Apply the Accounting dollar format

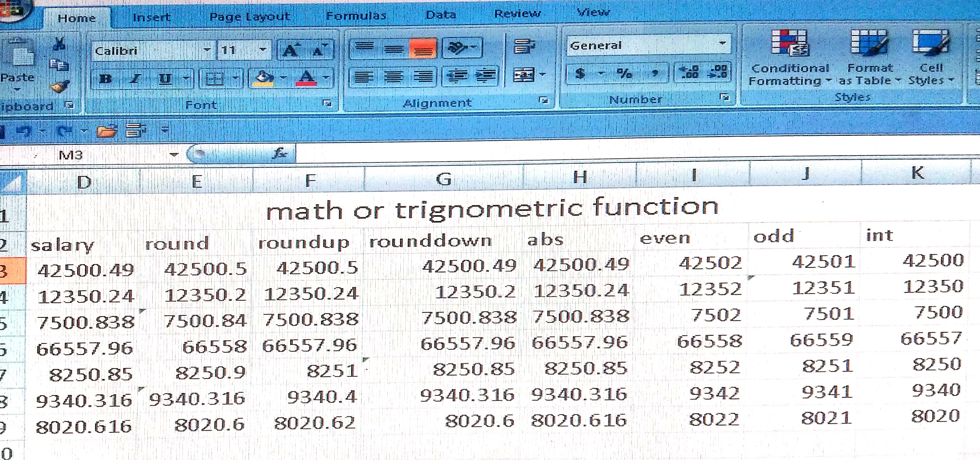click(580, 73)
